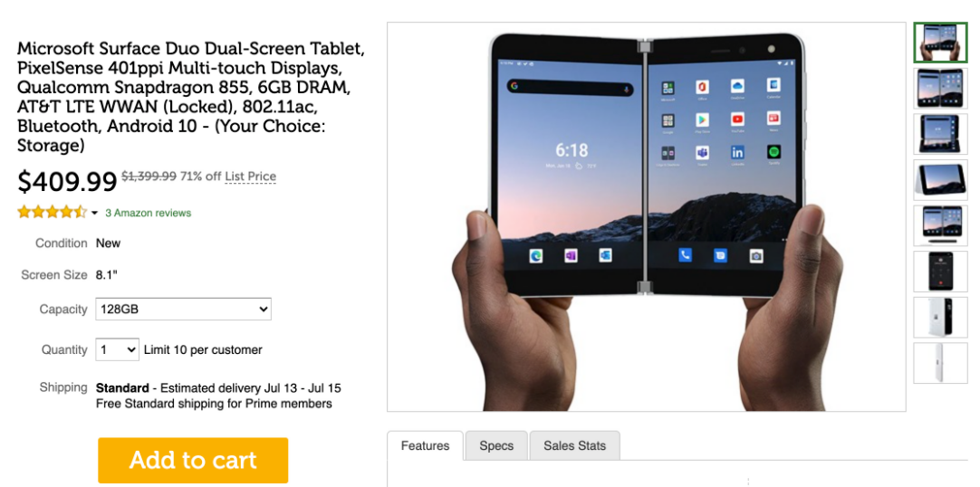Click the Add to cart button
The height and width of the screenshot is (487, 980).
click(x=193, y=460)
